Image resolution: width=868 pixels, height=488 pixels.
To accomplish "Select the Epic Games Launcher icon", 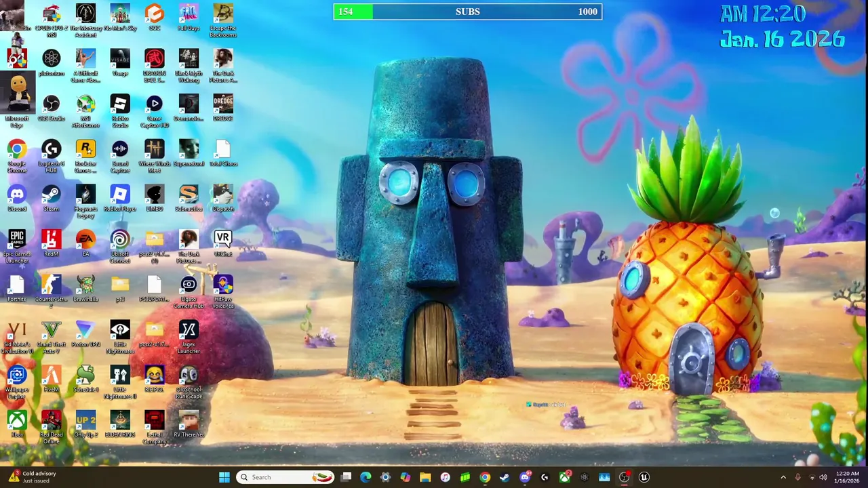I will click(17, 247).
